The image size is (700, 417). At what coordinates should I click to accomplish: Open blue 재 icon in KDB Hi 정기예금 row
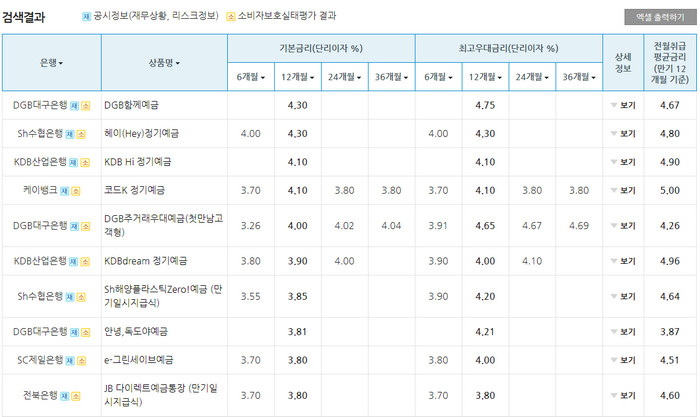[x=73, y=163]
